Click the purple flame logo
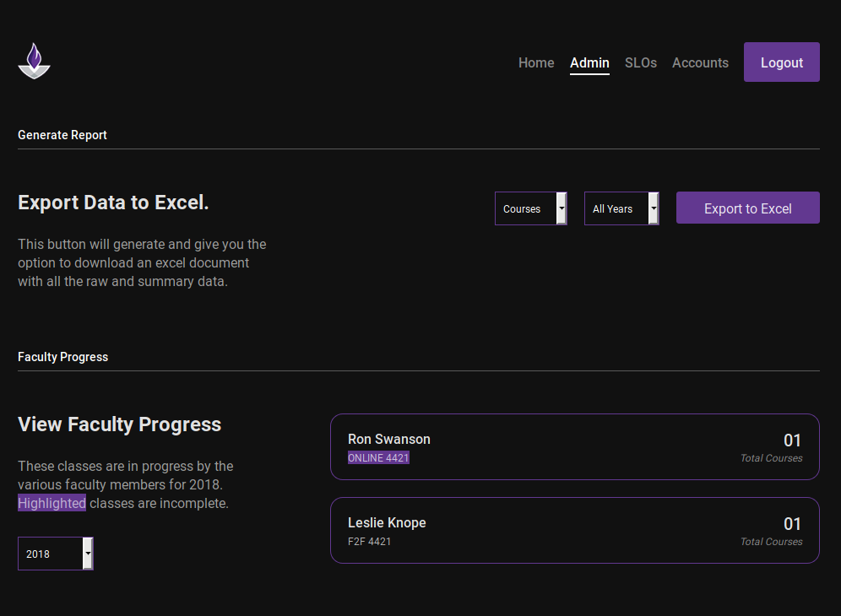The height and width of the screenshot is (616, 841). 34,61
